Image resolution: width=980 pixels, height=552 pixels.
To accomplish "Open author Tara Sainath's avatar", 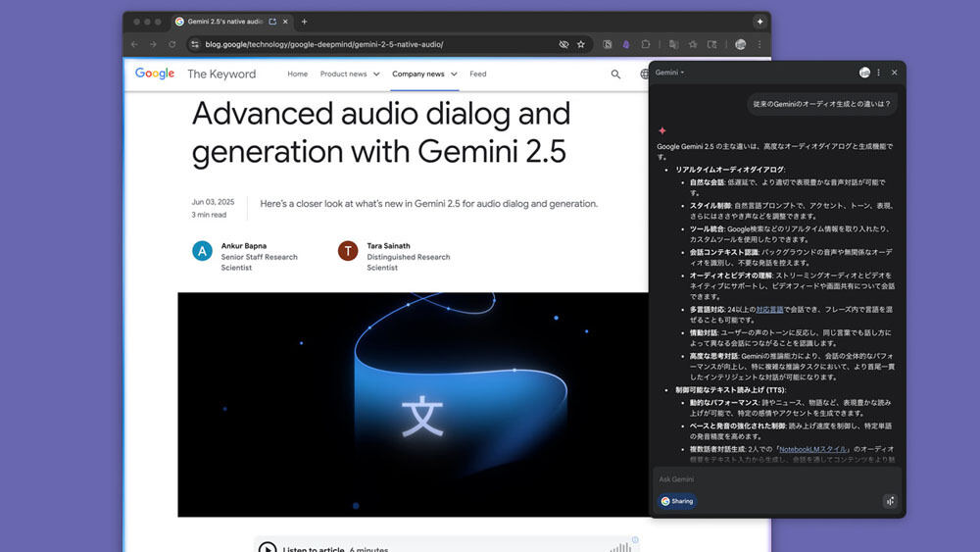I will 348,251.
